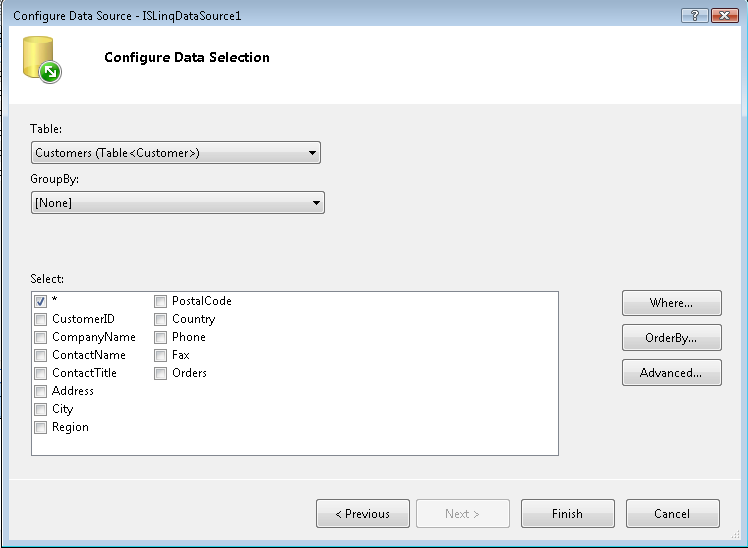Check the City field checkbox
Viewport: 748px width, 548px height.
coord(41,409)
